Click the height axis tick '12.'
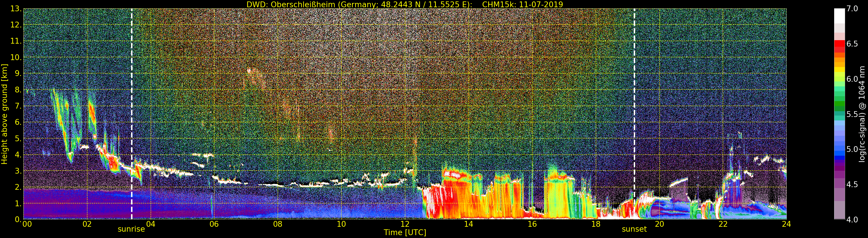The height and width of the screenshot is (238, 868). tap(16, 25)
